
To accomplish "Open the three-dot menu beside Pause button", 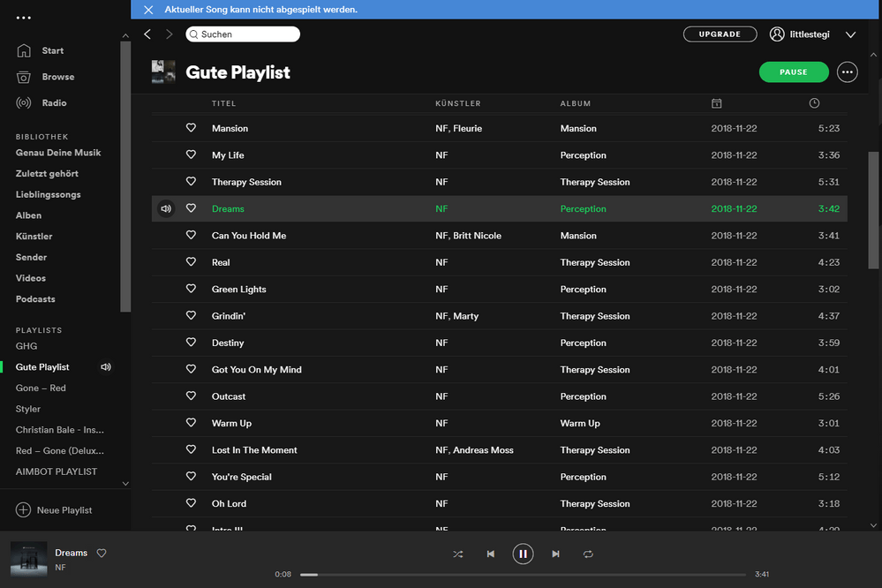I will [847, 72].
